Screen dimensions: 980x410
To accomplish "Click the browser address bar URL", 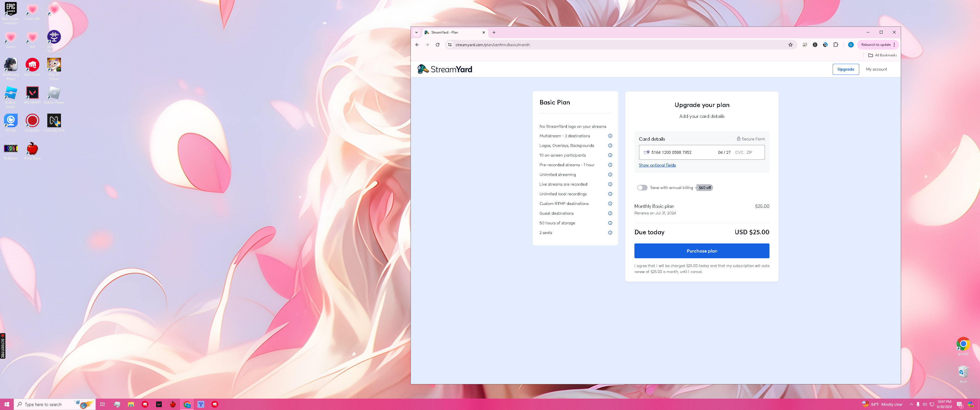I will [x=492, y=45].
